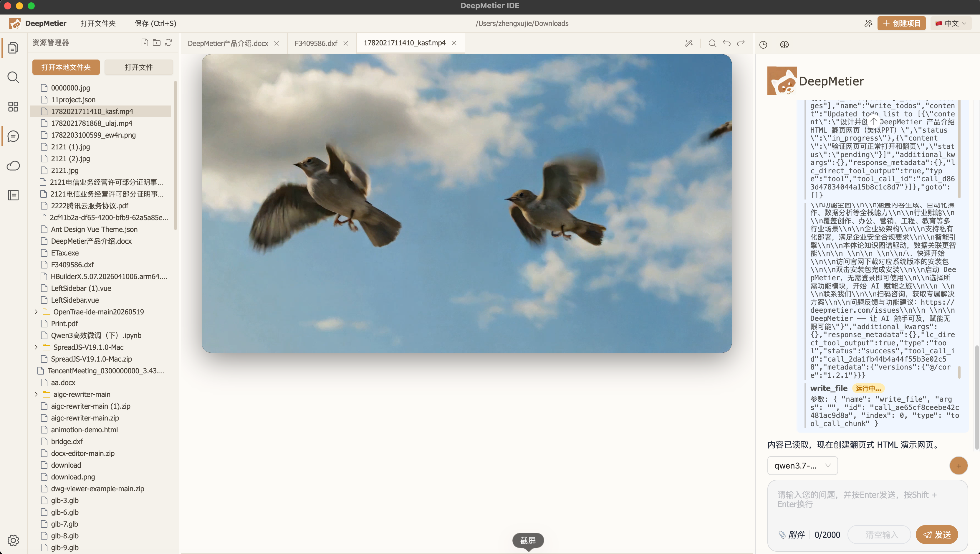Screen dimensions: 980x554
Task: Refresh the resource explorer
Action: pyautogui.click(x=168, y=43)
